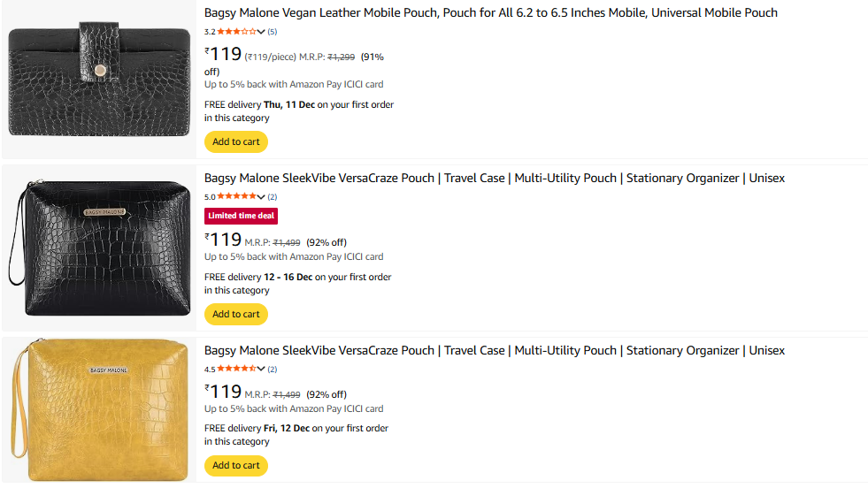868x488 pixels.
Task: Open the title link beside the black SleekVibe pouch
Action: point(495,178)
